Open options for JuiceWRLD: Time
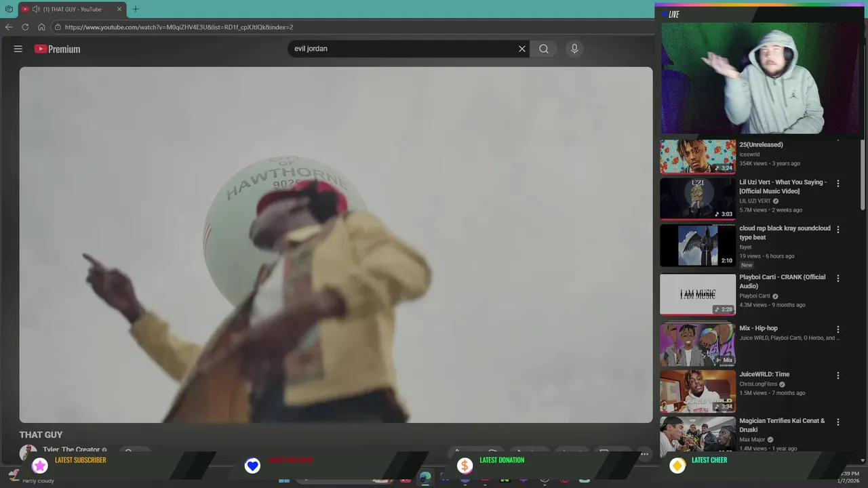The image size is (868, 488). click(838, 375)
